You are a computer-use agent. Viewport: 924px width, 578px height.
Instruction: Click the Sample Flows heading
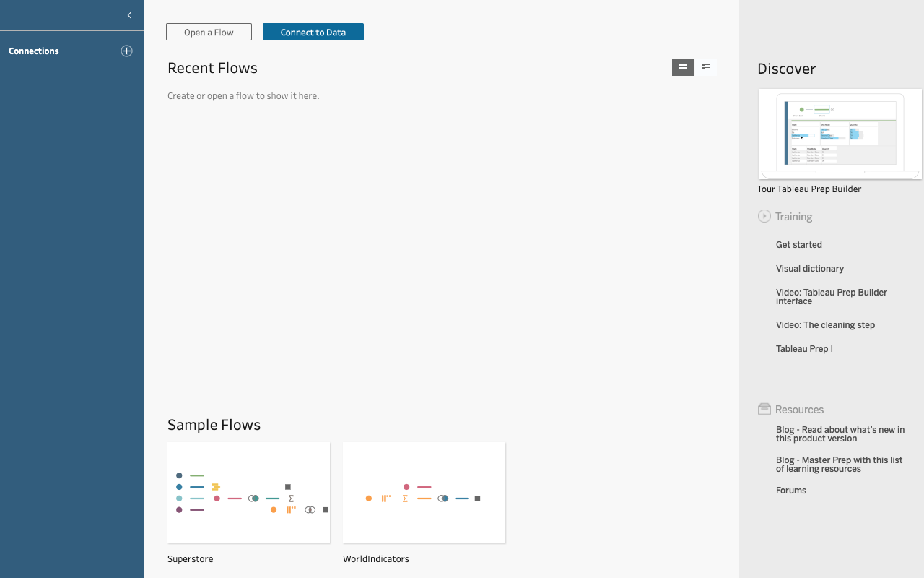(x=214, y=425)
